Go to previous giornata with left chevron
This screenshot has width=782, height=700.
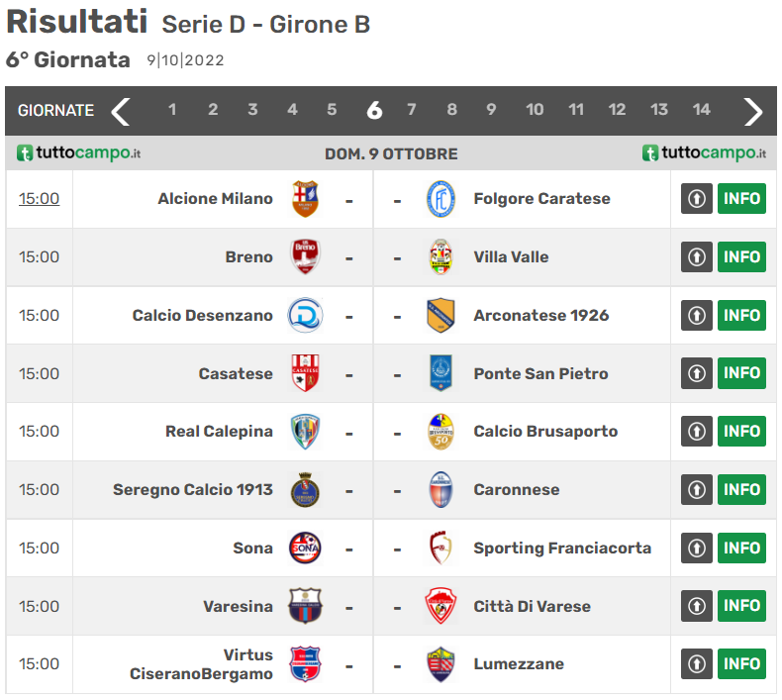pyautogui.click(x=121, y=111)
